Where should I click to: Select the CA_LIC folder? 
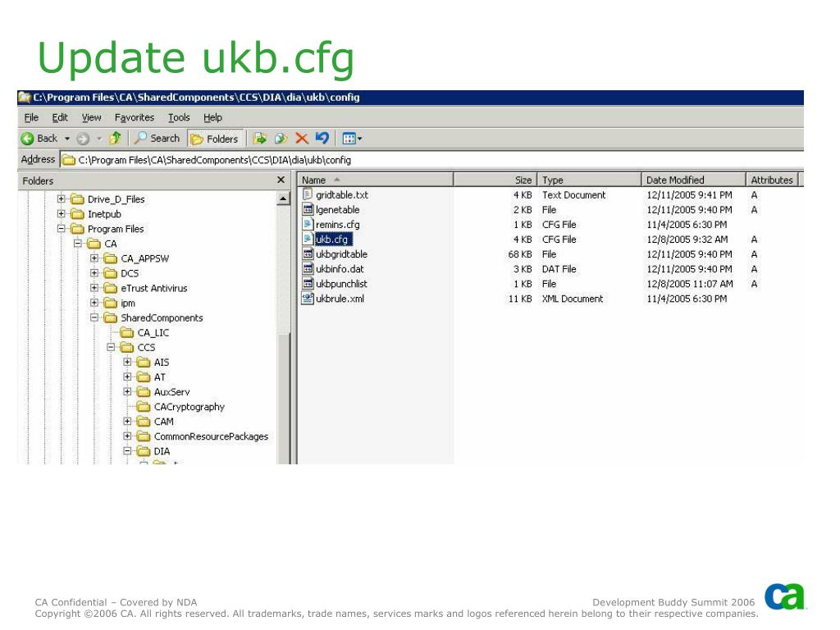click(x=153, y=333)
